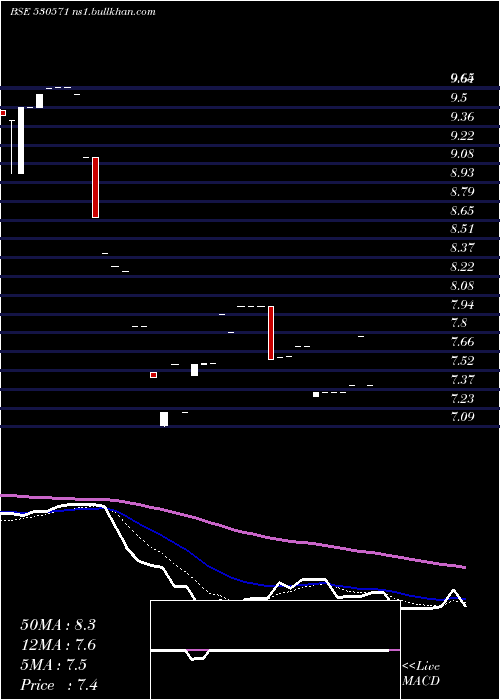Click the tall red candlestick between 9.08 and 8.65
This screenshot has height=700, width=500.
tap(95, 188)
